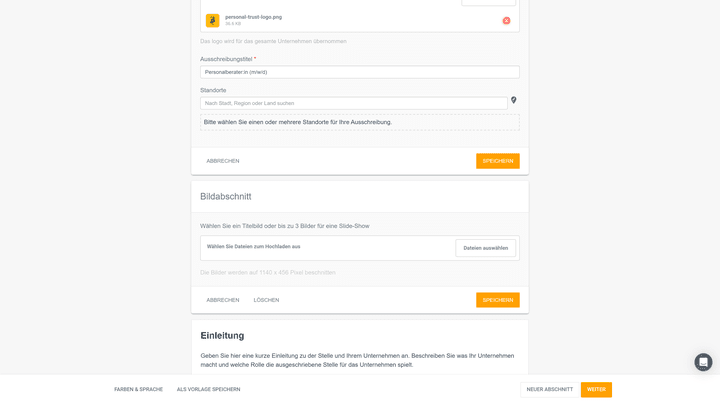Click Abbrechen below the Standorte section
Screen dimensions: 720x405
[223, 161]
